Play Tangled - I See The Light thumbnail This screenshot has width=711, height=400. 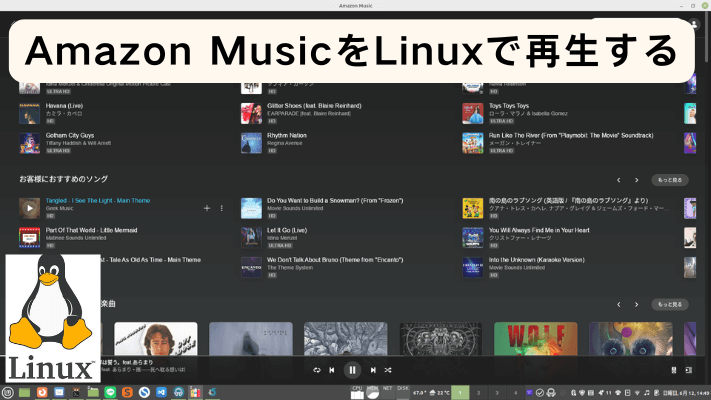coord(29,208)
